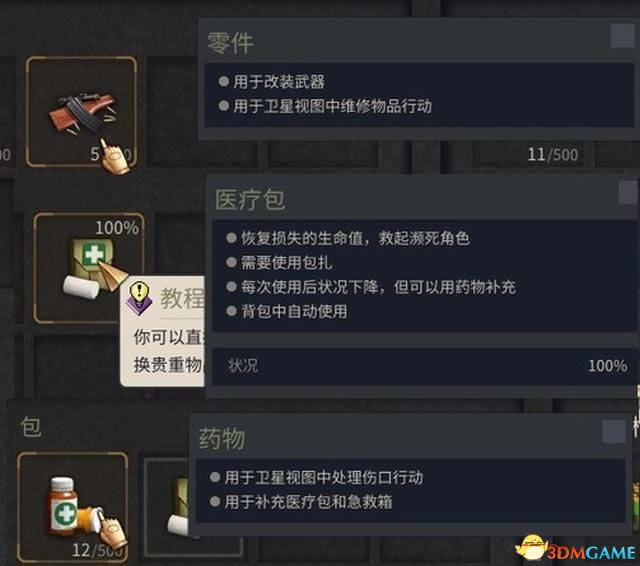Toggle the square box in 零件 tooltip header

point(622,36)
